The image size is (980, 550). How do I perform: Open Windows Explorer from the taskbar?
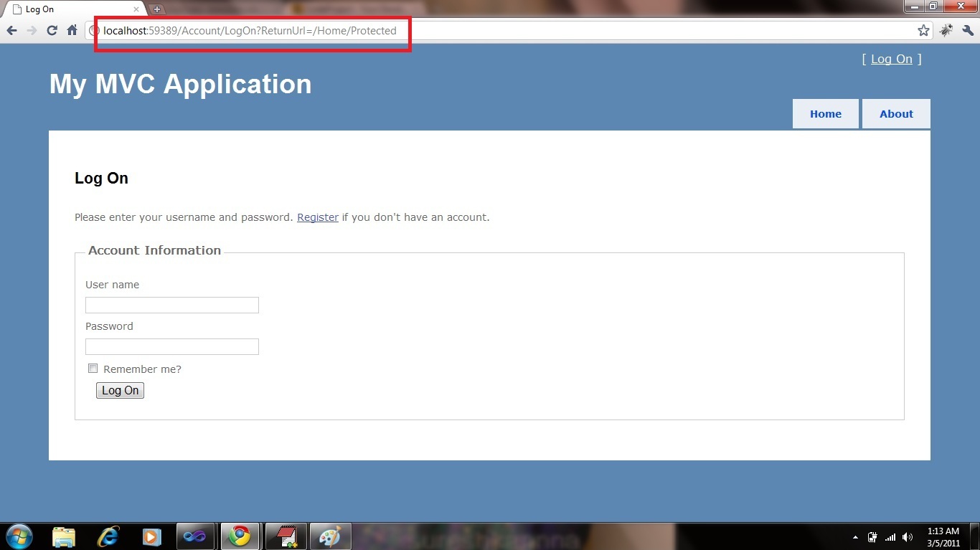[x=64, y=536]
